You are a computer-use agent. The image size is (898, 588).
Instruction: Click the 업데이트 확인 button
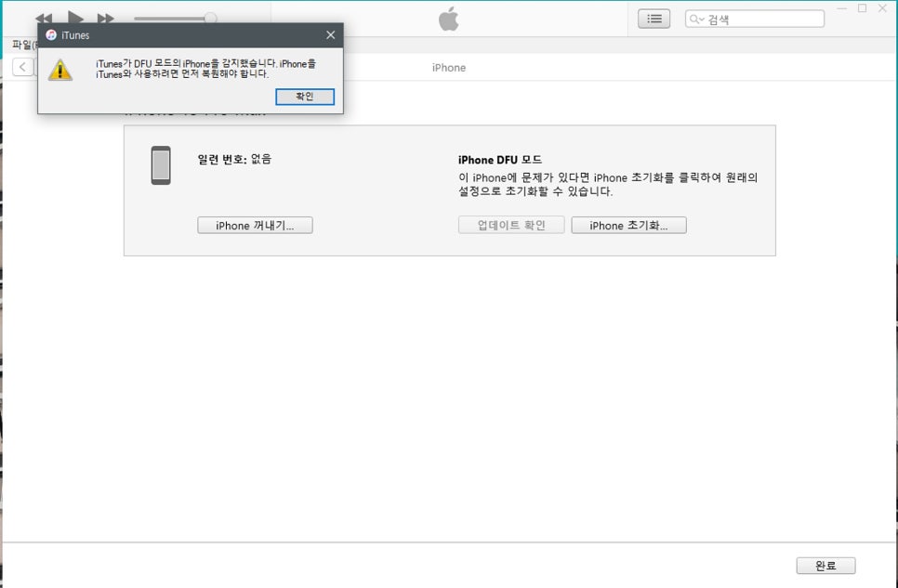point(511,225)
